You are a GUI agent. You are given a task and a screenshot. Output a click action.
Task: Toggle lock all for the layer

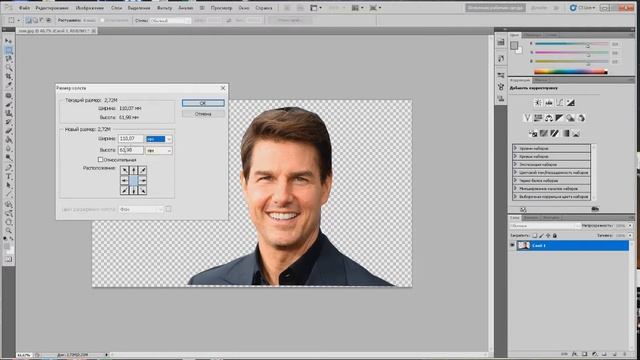click(x=555, y=236)
